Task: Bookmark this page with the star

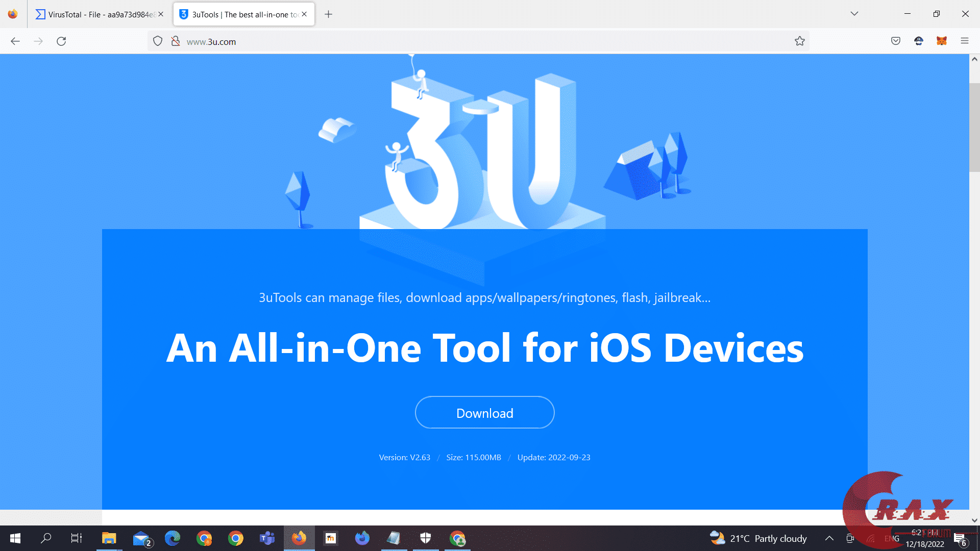Action: (x=800, y=41)
